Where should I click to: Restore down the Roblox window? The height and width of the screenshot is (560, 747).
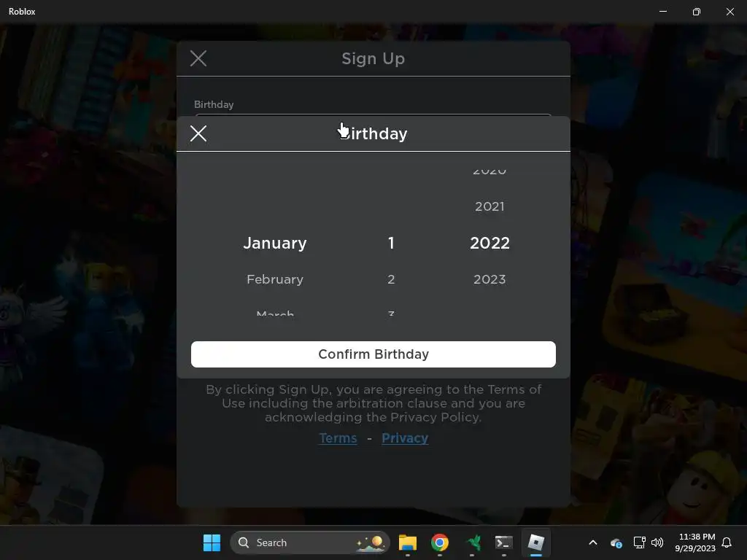pyautogui.click(x=696, y=12)
